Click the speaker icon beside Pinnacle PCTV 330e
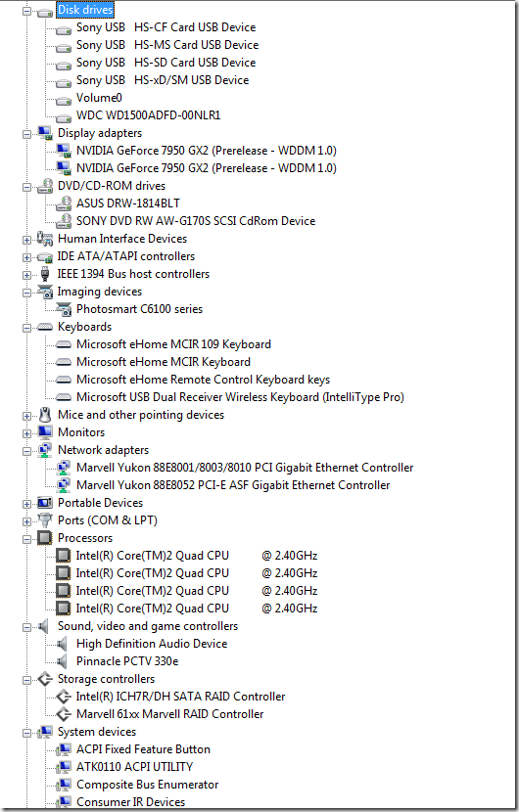 [63, 661]
